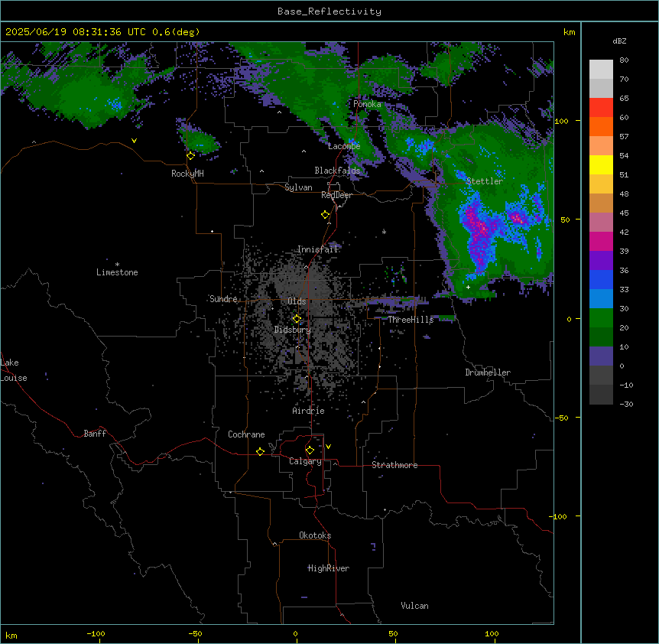
Task: Click the Ponoka city label
Action: [x=367, y=104]
